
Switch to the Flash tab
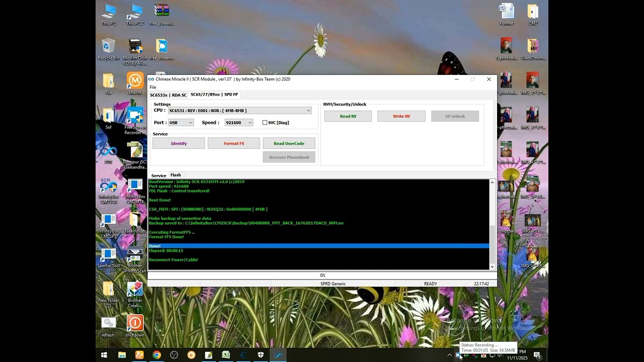coord(176,175)
